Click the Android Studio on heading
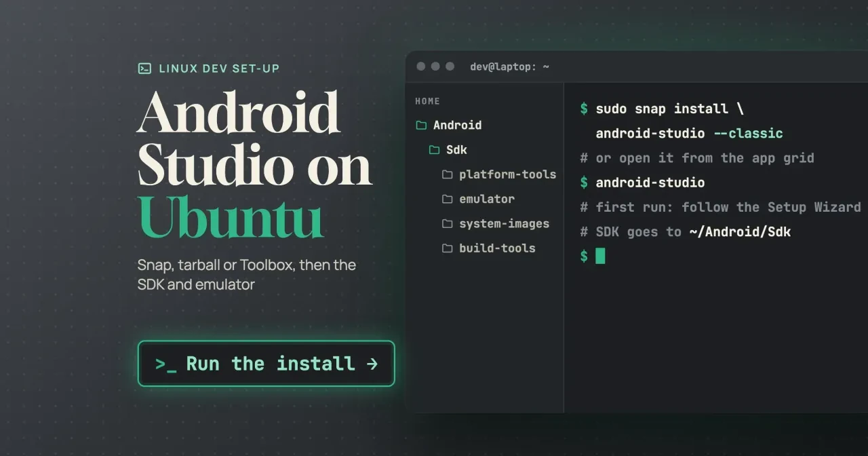Screen dimensions: 868x456 (254, 138)
